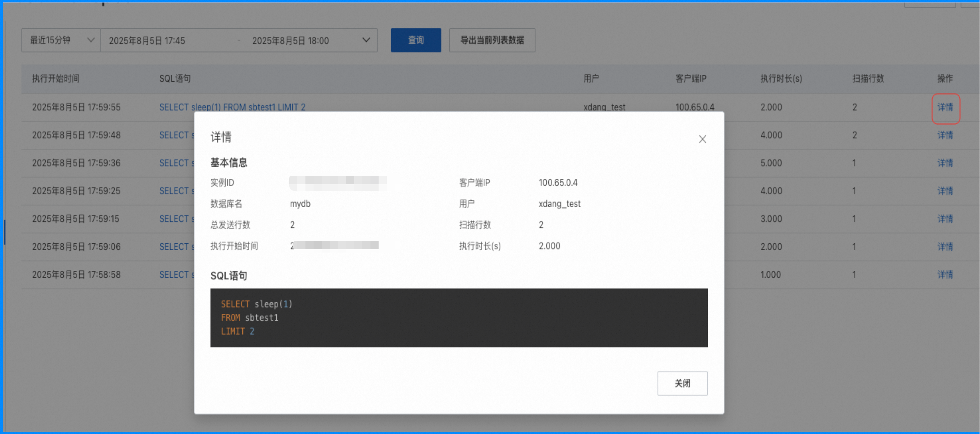Click the start time 2025年8月5日 17:45 field
The height and width of the screenshot is (434, 980).
point(147,41)
